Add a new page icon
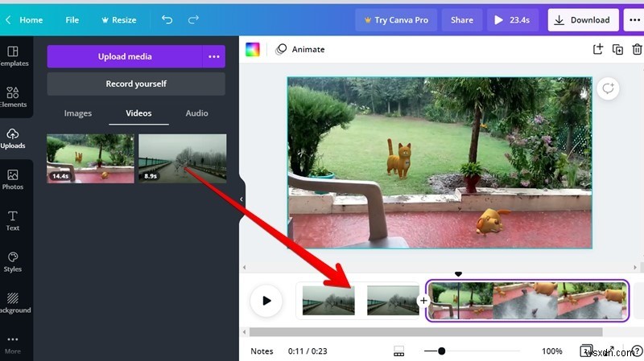 point(598,49)
